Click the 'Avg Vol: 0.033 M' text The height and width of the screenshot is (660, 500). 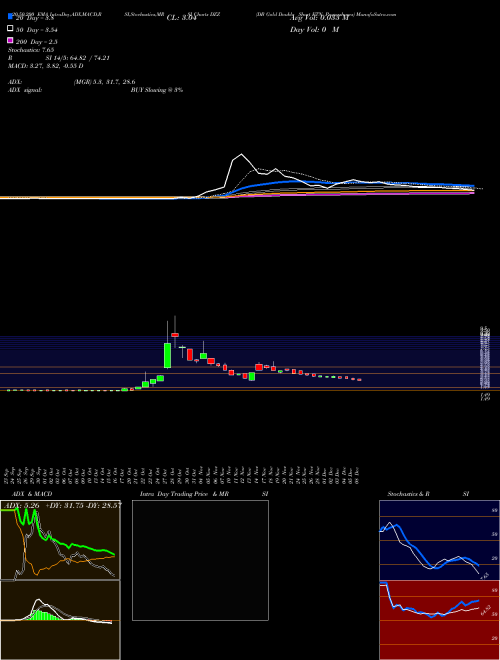point(319,18)
